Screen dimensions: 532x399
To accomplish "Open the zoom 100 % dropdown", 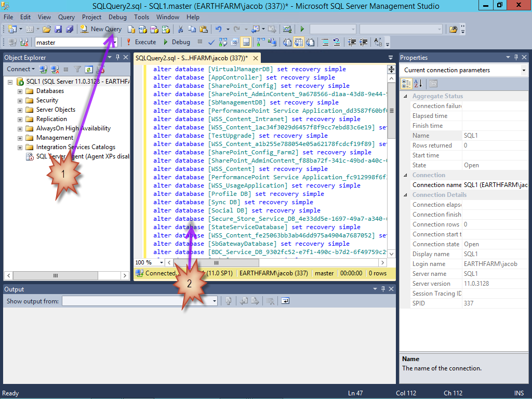I will 161,262.
